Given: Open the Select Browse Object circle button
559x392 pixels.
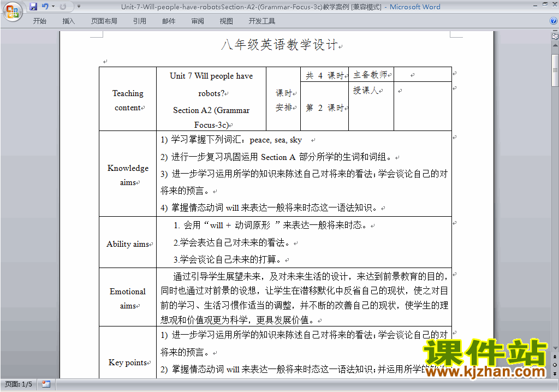Looking at the screenshot, I should 555,365.
